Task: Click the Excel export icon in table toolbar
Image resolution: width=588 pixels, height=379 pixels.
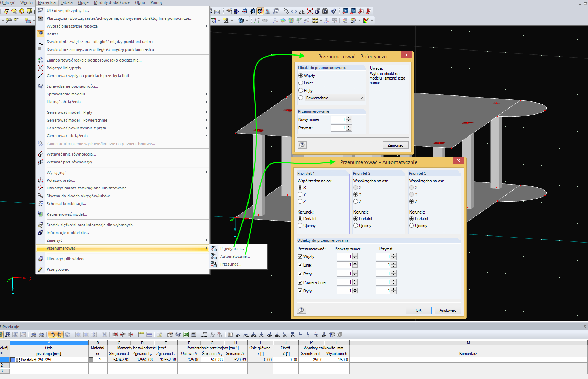Action: (185, 334)
